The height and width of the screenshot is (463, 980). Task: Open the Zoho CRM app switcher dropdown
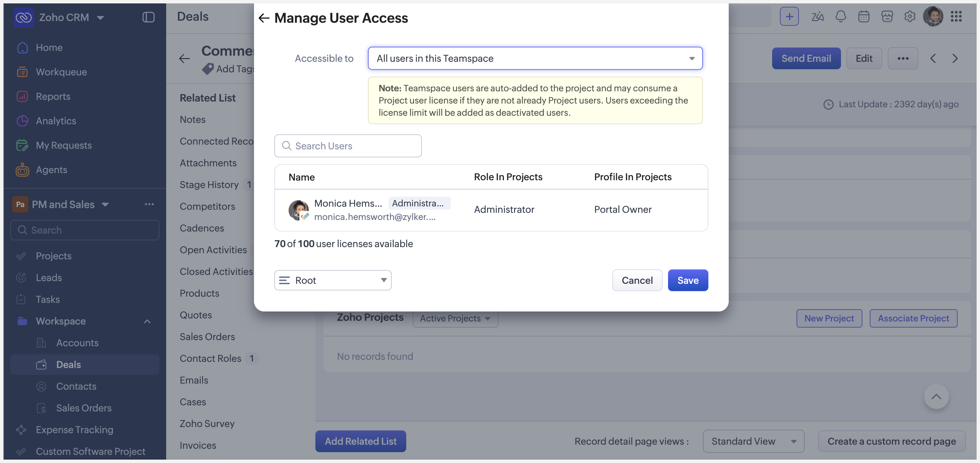(100, 18)
